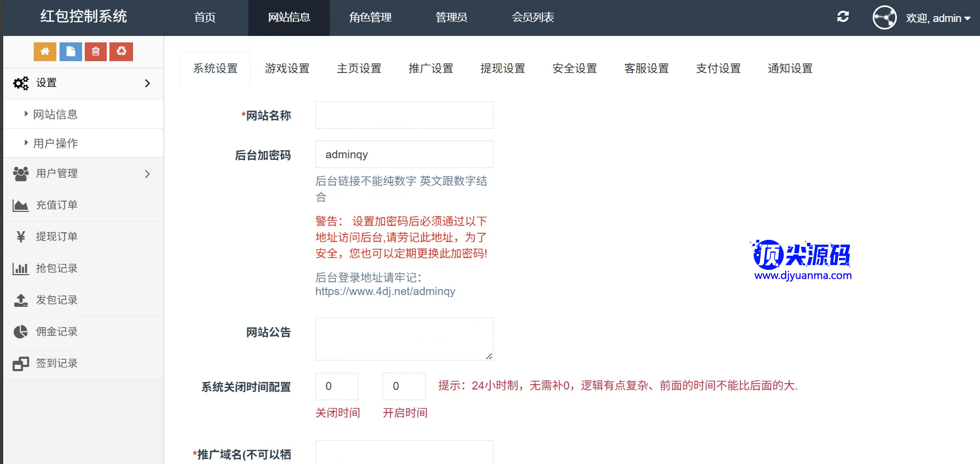Expand the 用户管理 sidebar section chevron

click(148, 174)
